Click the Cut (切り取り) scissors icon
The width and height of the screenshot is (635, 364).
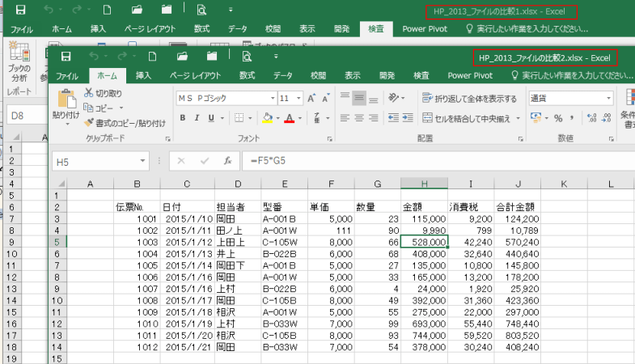click(90, 93)
